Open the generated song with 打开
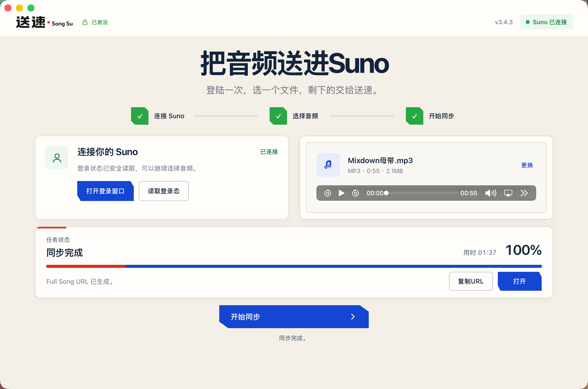This screenshot has width=588, height=389. pyautogui.click(x=519, y=281)
